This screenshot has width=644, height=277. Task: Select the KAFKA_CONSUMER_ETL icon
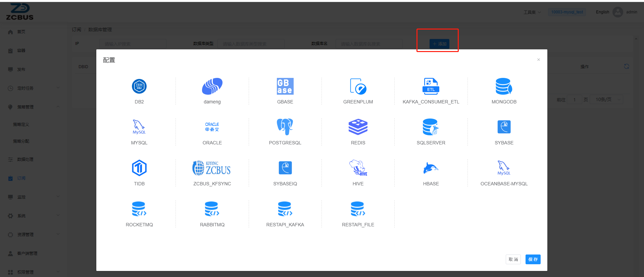pos(431,87)
